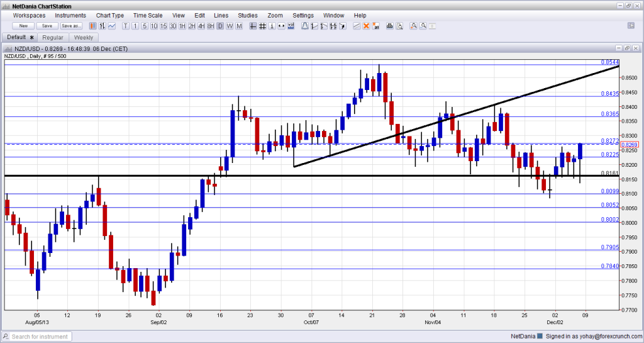
Task: Click the red 0.8269 current price label
Action: 629,145
